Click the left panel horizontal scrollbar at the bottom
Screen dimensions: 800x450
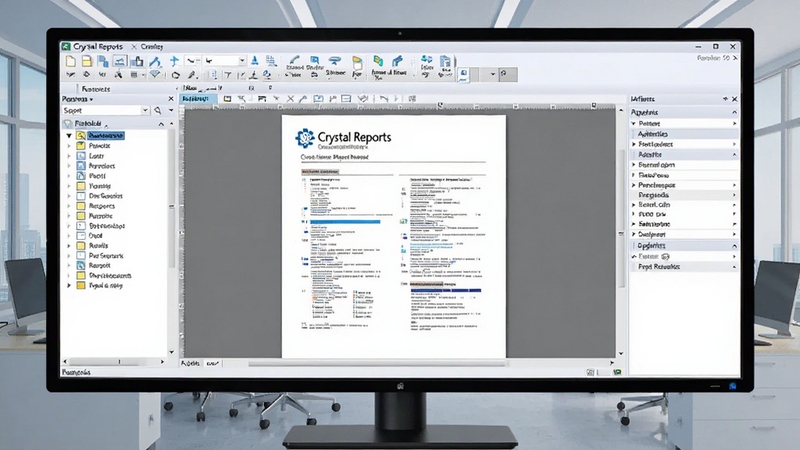click(113, 362)
